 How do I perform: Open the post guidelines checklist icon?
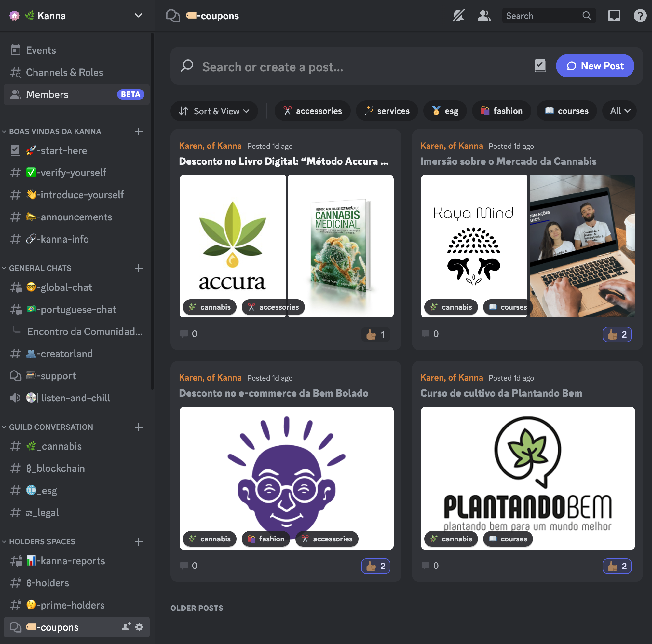(x=540, y=66)
